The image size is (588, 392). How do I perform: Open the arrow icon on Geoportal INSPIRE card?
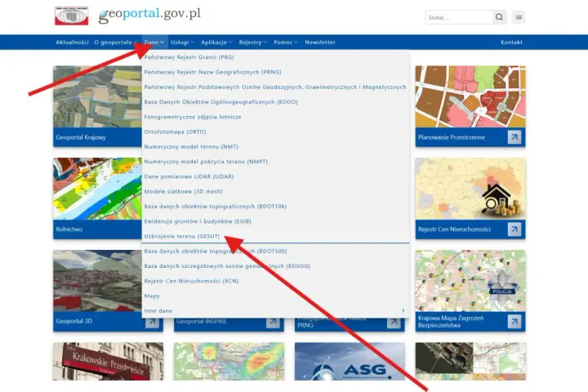(x=273, y=322)
